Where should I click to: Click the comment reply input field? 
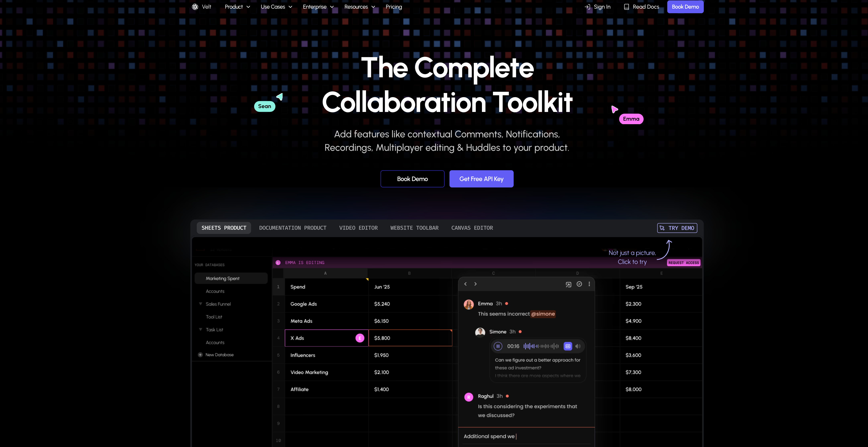tap(526, 436)
